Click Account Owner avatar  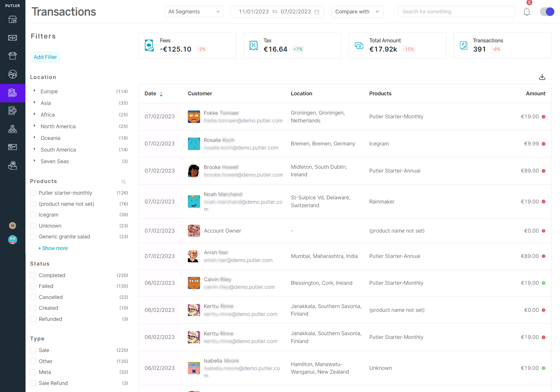(x=194, y=231)
